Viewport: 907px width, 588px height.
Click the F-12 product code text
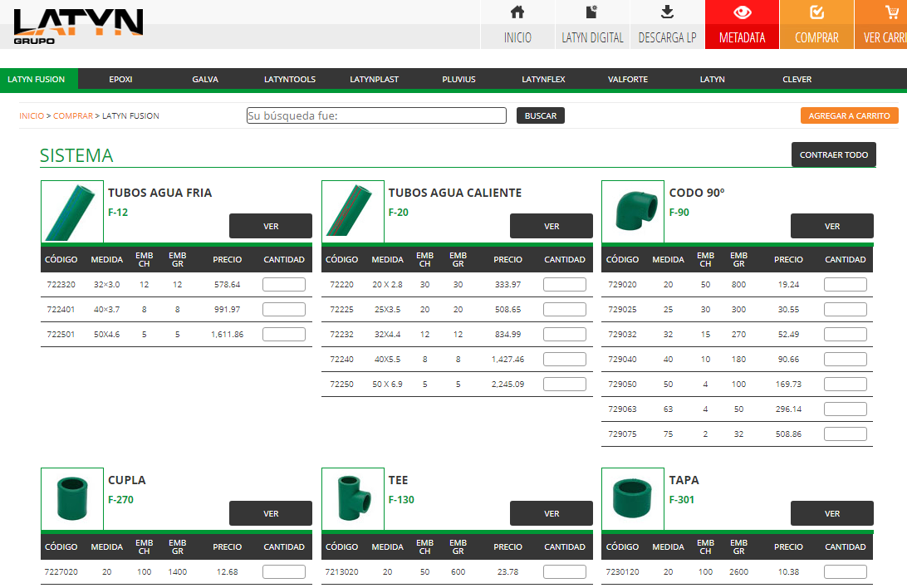coord(118,212)
